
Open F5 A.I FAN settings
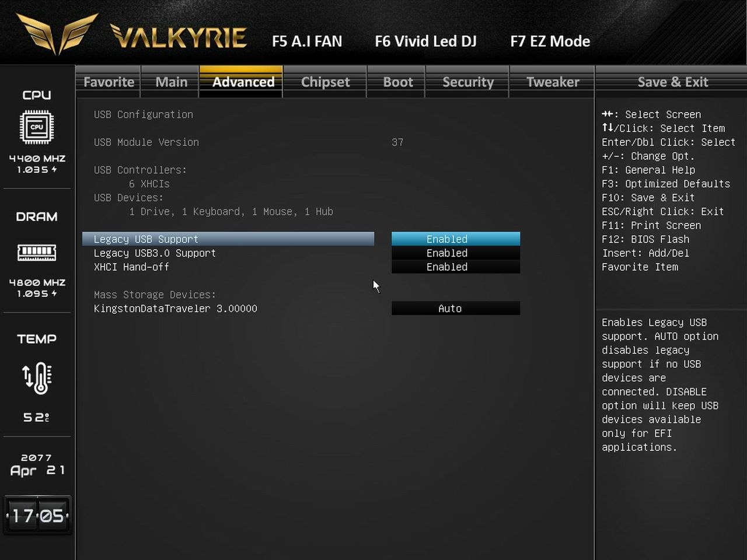pyautogui.click(x=307, y=41)
